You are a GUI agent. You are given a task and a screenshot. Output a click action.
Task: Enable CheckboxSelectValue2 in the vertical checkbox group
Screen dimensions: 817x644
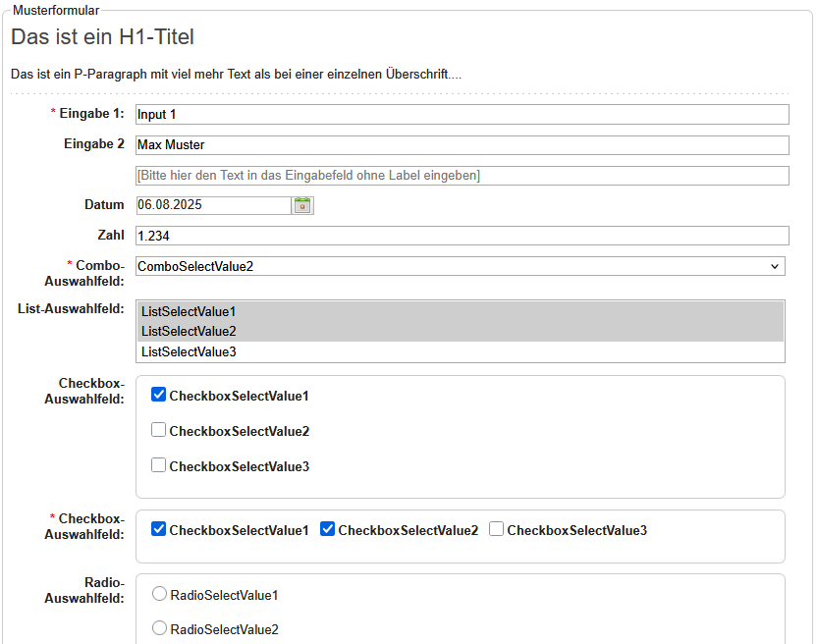click(x=158, y=430)
